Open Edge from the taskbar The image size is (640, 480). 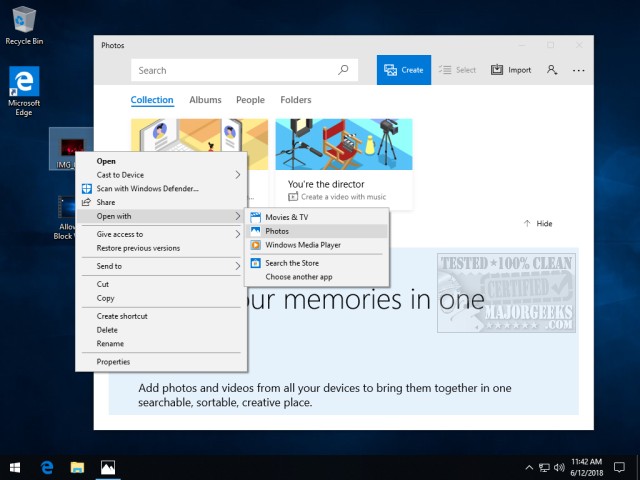click(47, 467)
